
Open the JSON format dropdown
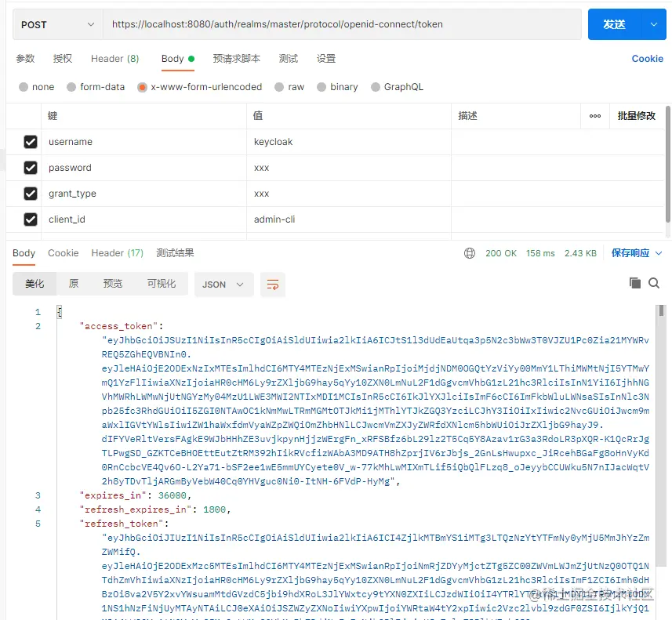(x=223, y=285)
